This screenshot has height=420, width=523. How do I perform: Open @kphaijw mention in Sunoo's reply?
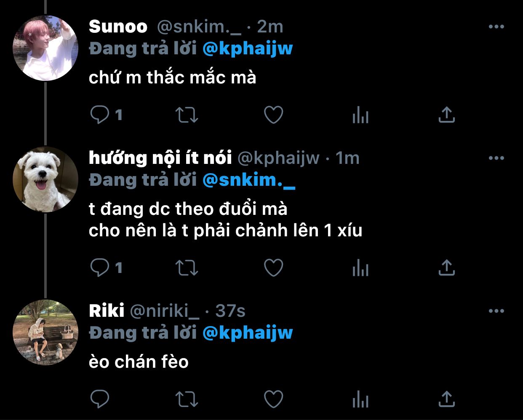(248, 48)
